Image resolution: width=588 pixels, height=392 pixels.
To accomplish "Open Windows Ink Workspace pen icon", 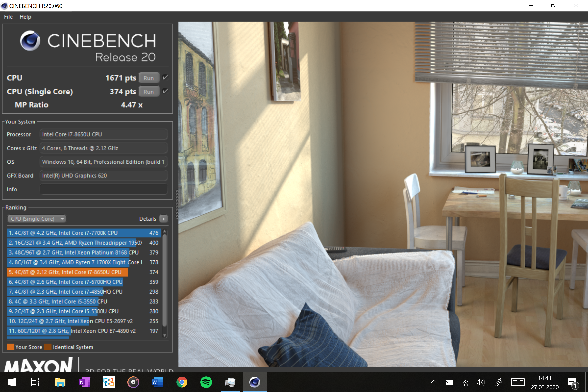I will coord(498,382).
